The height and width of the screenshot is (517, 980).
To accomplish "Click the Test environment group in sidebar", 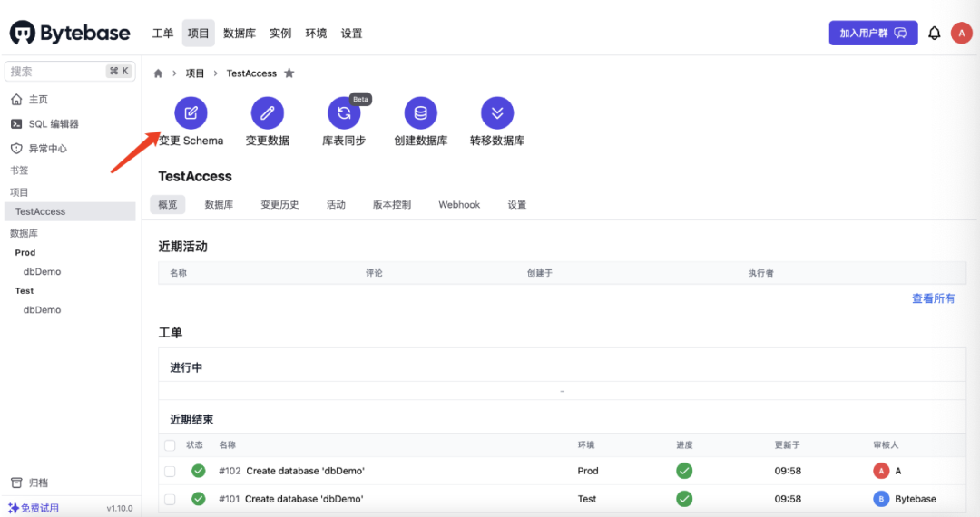I will [x=24, y=291].
